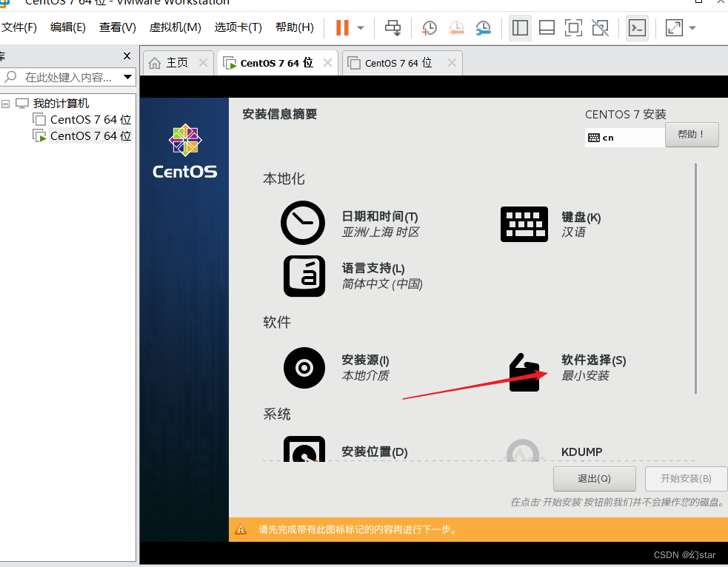Open 安装位置(D) disk icon
This screenshot has width=728, height=567.
click(304, 449)
